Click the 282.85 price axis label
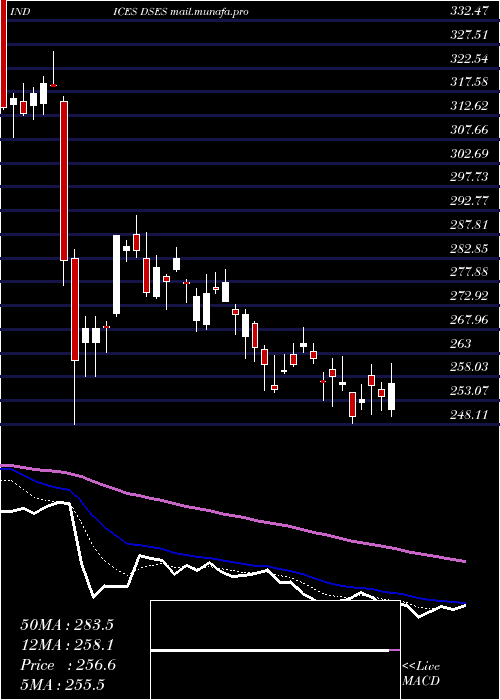The image size is (500, 700). click(469, 248)
